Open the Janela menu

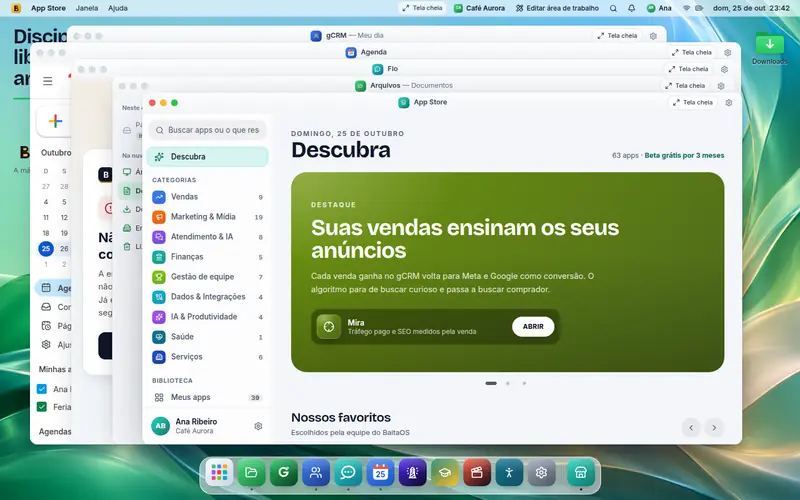(x=87, y=8)
